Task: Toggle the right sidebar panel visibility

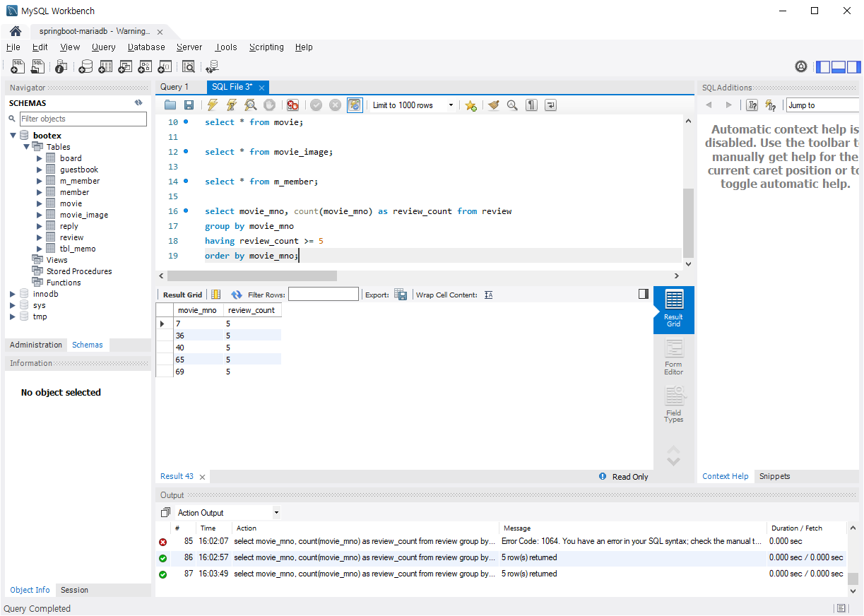Action: click(x=854, y=67)
